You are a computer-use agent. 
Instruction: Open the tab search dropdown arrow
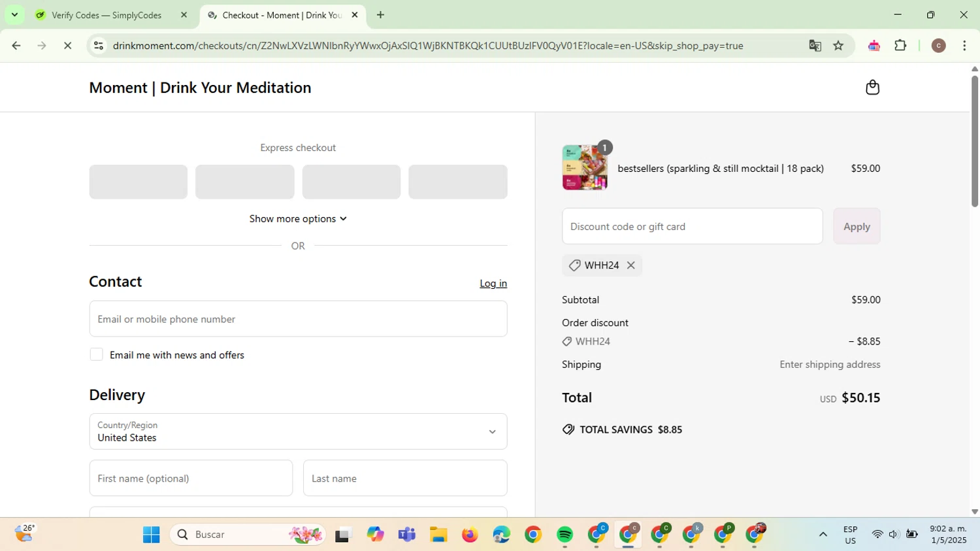click(x=14, y=14)
